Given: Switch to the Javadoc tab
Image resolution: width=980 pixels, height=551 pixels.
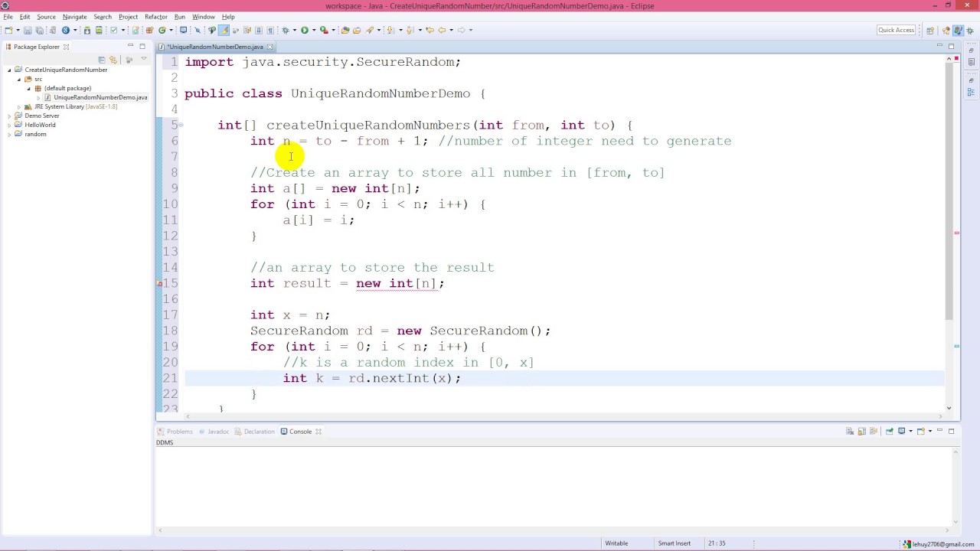Looking at the screenshot, I should coord(214,432).
